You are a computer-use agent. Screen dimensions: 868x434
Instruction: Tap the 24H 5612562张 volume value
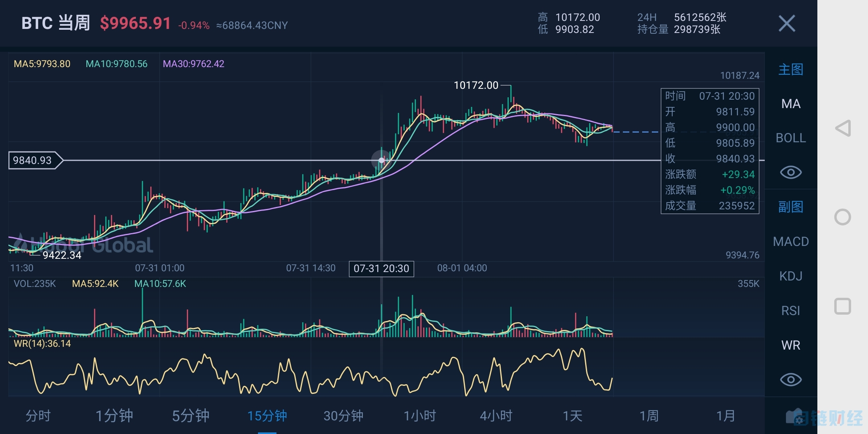point(700,17)
